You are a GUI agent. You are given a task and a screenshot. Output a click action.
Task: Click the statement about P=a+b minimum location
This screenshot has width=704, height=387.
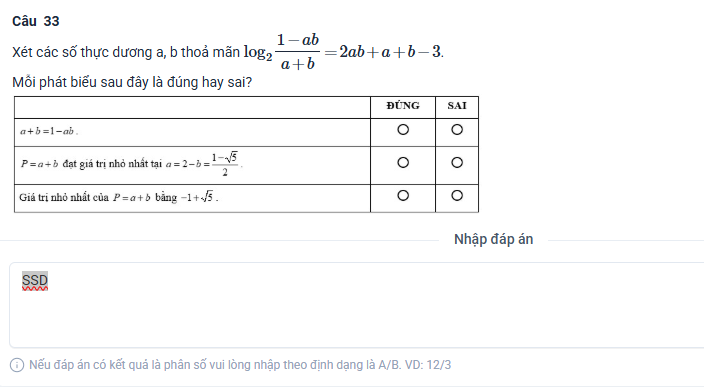[x=132, y=164]
